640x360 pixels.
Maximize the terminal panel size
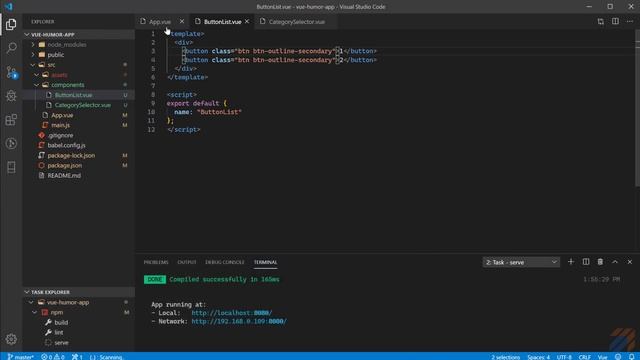615,262
